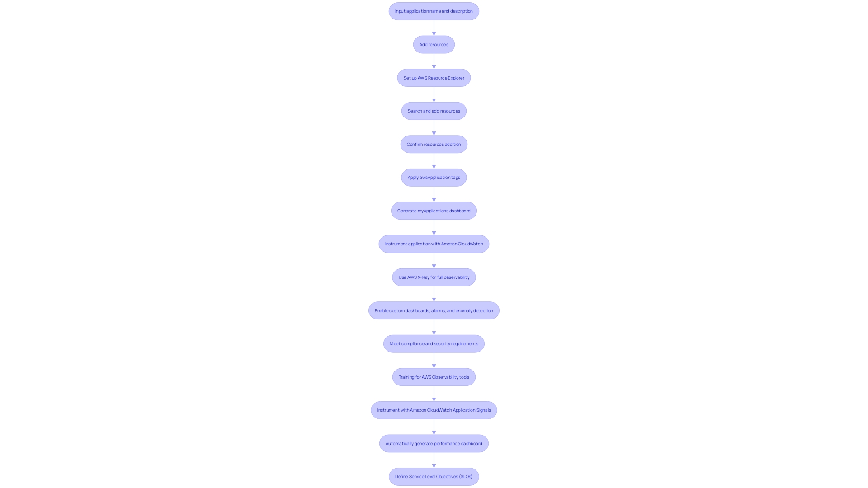Select flow arrow below 'Confirm resources addition'
The image size is (868, 488).
click(434, 160)
